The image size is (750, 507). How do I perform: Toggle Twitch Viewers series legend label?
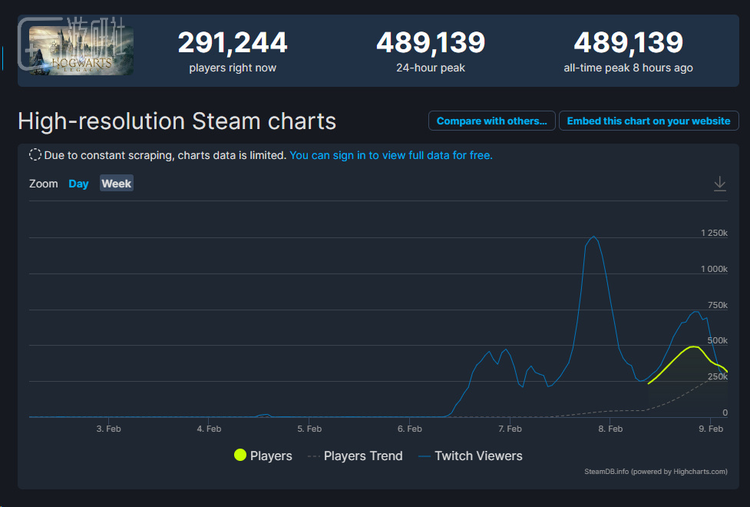point(478,456)
